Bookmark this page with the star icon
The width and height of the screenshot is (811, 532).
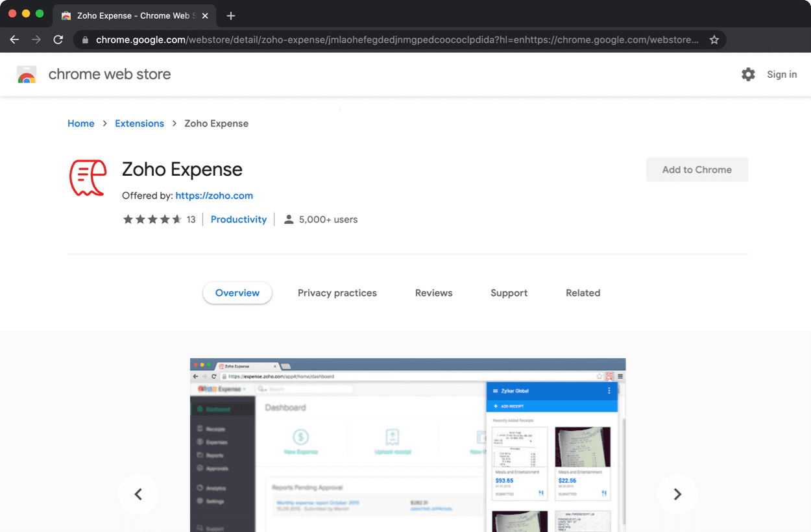tap(714, 40)
